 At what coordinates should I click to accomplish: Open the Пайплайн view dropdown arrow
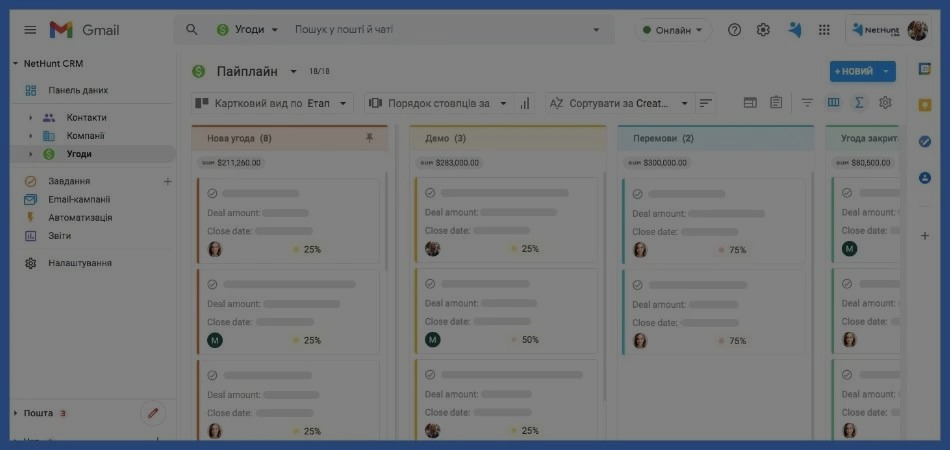(293, 71)
